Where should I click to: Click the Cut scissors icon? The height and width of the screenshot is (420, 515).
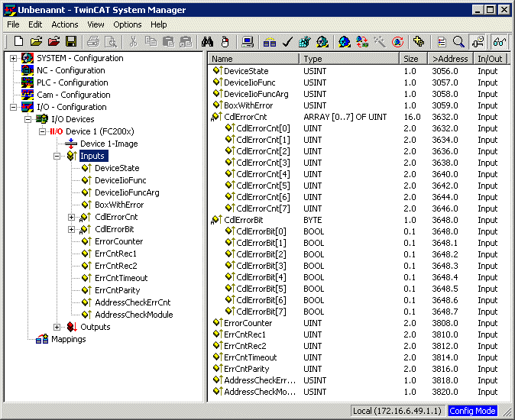(133, 42)
